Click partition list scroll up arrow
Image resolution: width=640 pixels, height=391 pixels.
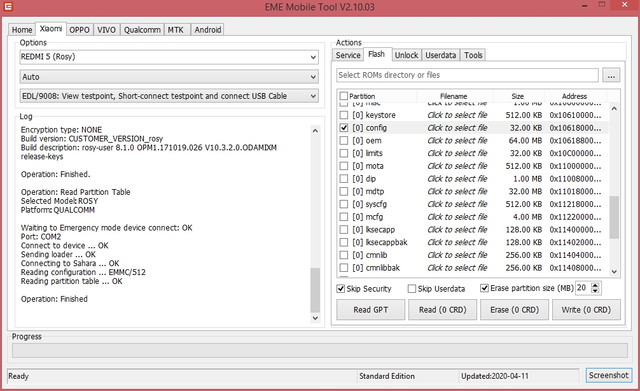[x=614, y=109]
